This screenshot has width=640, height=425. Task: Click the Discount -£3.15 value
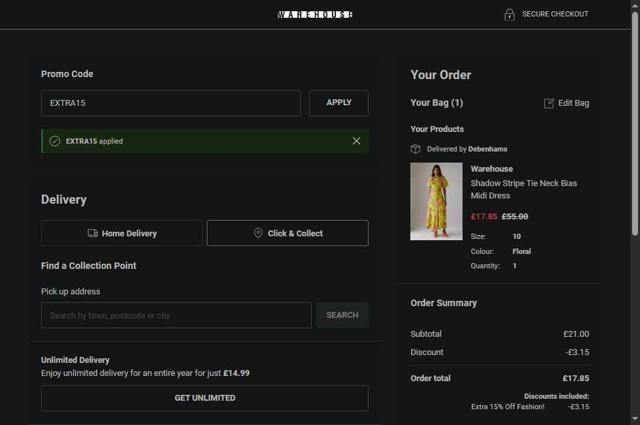coord(577,352)
